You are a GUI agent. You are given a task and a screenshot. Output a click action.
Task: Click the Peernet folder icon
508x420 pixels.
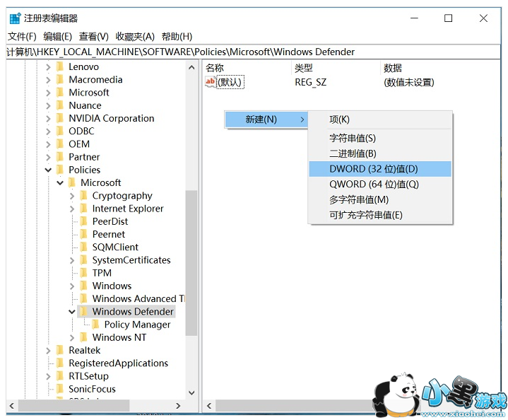83,234
